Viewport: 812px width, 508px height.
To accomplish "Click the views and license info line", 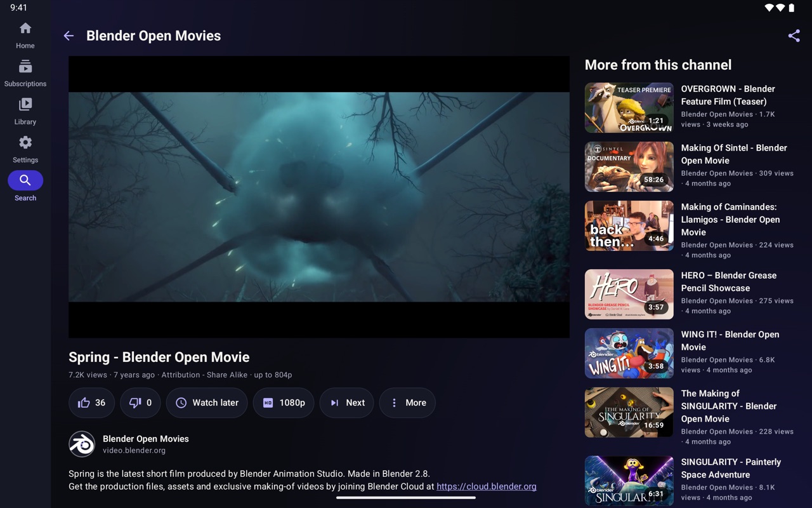I will coord(180,375).
